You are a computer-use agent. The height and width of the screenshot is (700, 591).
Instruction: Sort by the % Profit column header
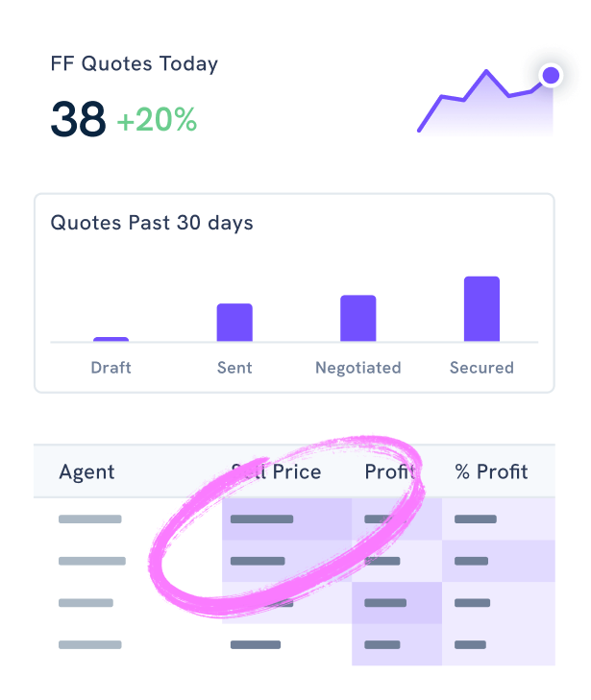pos(491,471)
